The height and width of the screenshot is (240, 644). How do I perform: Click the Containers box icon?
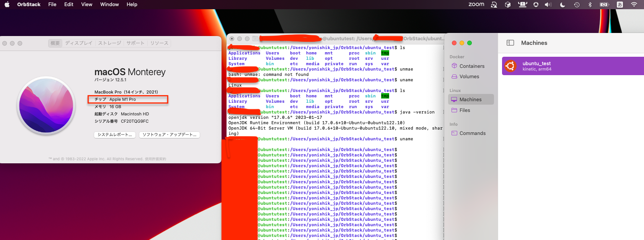coord(454,66)
